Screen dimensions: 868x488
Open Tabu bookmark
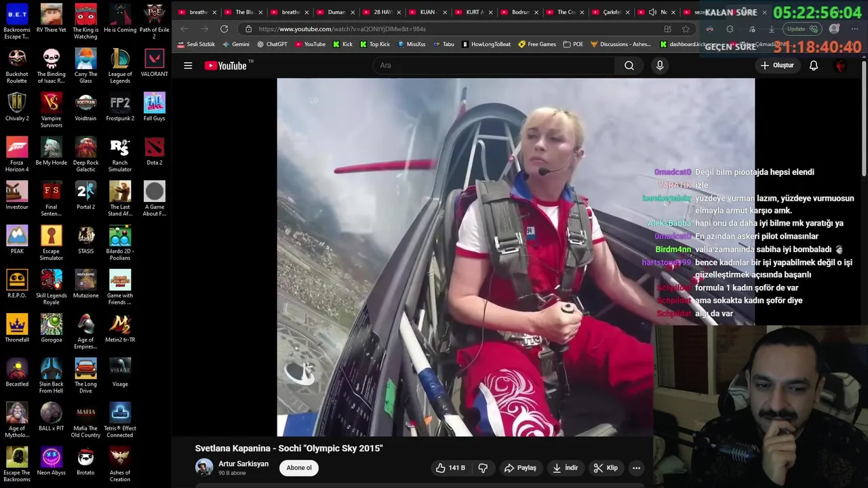click(x=443, y=44)
